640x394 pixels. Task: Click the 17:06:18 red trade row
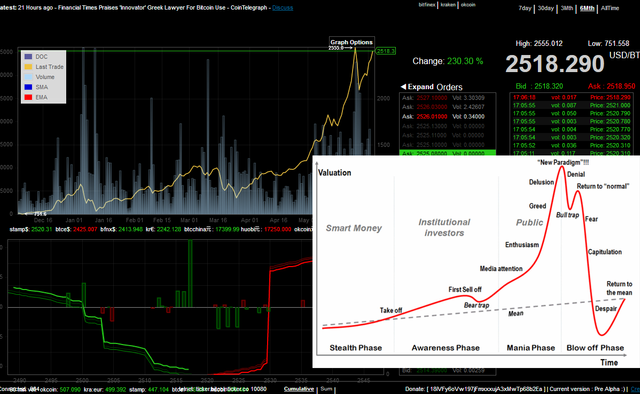coord(572,98)
